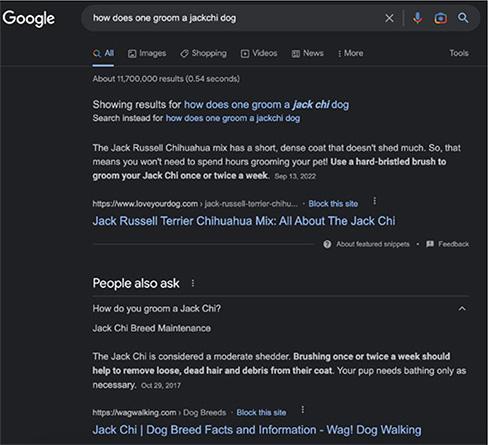Open the Videos tab

pos(259,53)
